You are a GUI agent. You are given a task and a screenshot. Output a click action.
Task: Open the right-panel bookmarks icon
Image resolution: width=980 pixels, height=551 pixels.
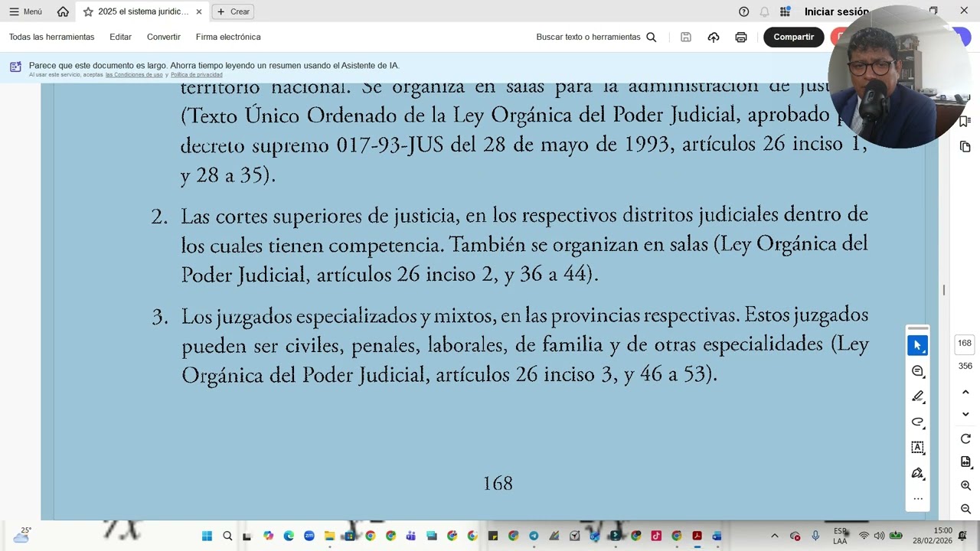[x=965, y=122]
